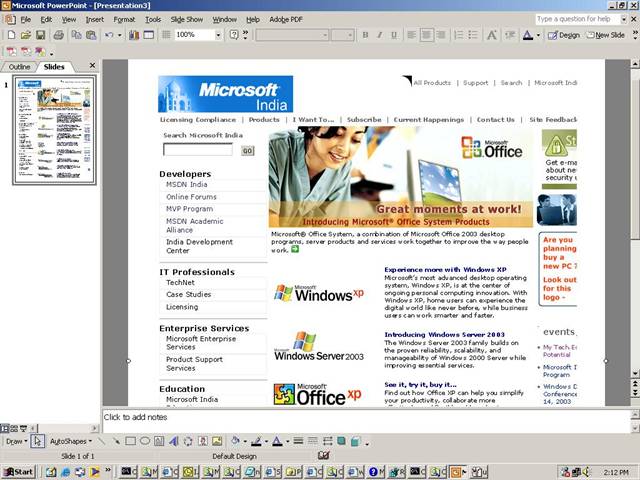
Task: Close the Outline/Slides pane
Action: point(93,65)
